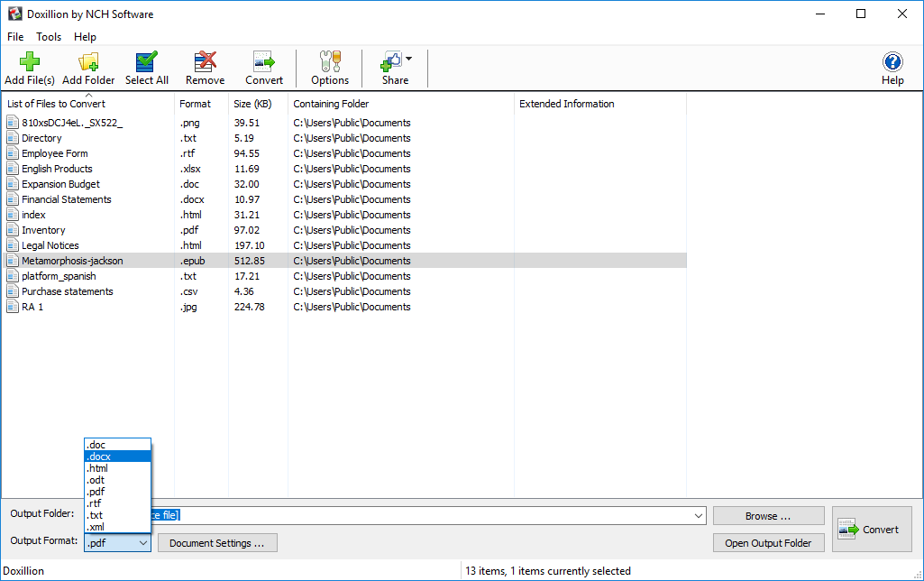
Task: Choose .doc from the format list
Action: pos(118,445)
